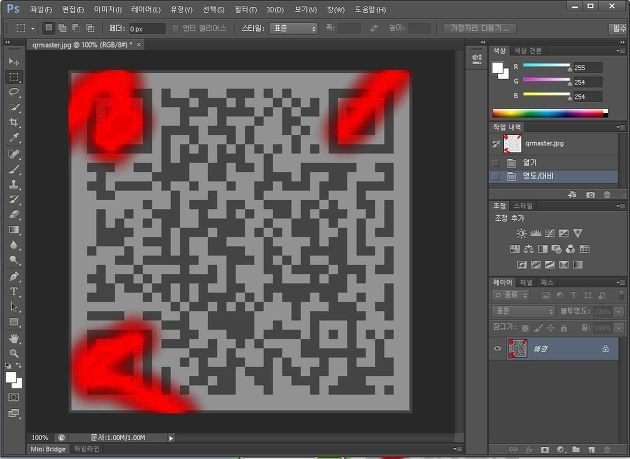Select the Zoom tool
Screen dimensions: 630x459
(x=14, y=354)
